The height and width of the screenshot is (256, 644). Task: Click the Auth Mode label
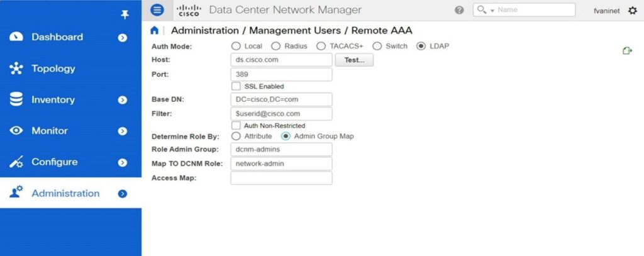point(172,47)
